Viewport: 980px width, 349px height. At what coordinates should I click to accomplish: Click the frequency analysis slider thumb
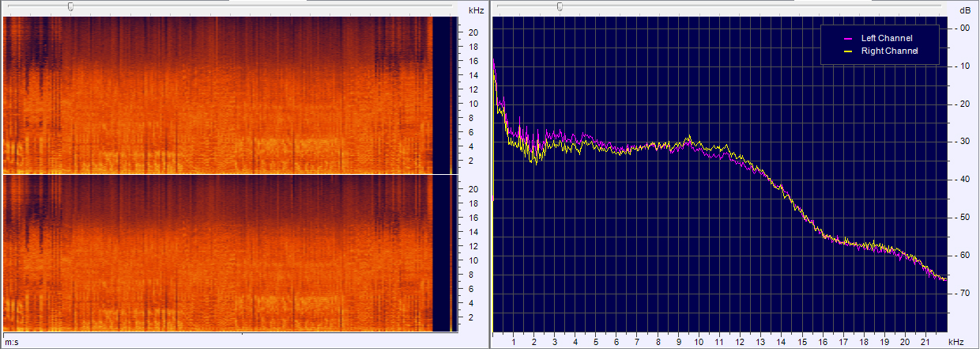click(x=560, y=7)
